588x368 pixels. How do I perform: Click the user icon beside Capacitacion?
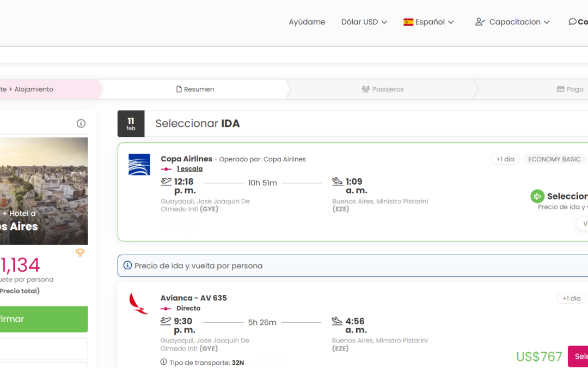pyautogui.click(x=480, y=22)
